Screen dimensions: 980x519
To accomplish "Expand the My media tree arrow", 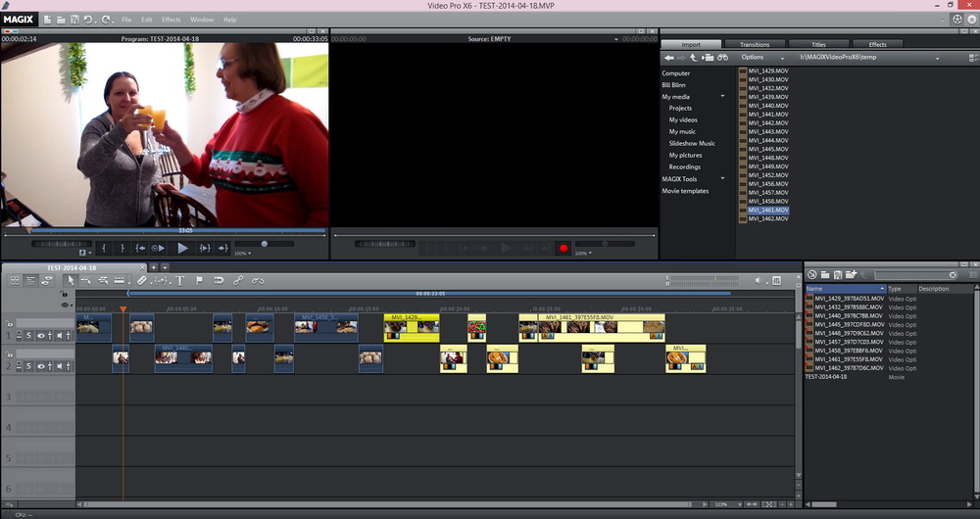I will [723, 96].
